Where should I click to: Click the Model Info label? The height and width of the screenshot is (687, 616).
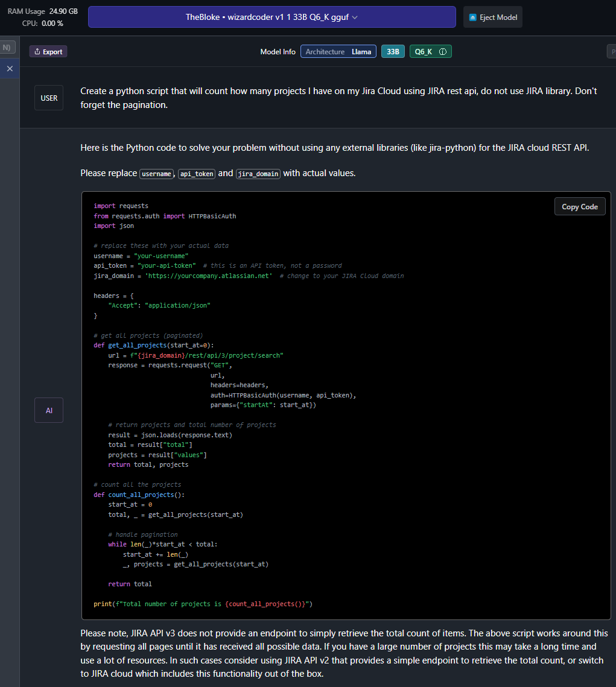[278, 52]
